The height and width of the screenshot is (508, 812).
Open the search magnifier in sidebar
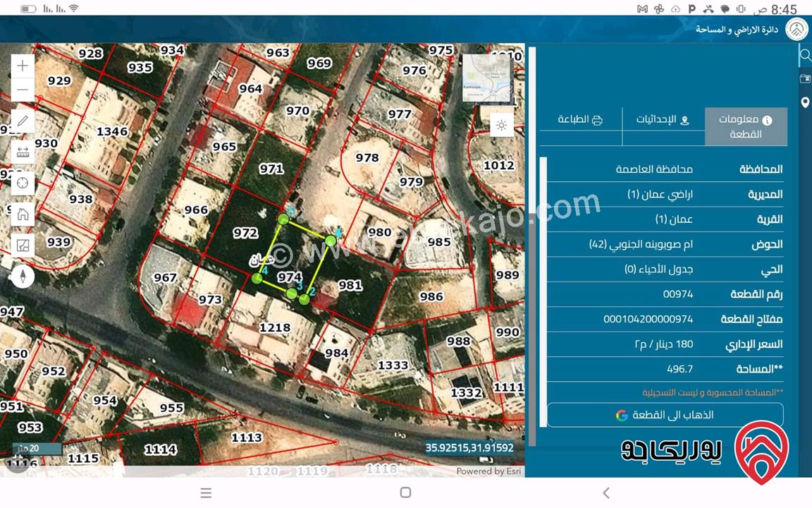point(805,55)
